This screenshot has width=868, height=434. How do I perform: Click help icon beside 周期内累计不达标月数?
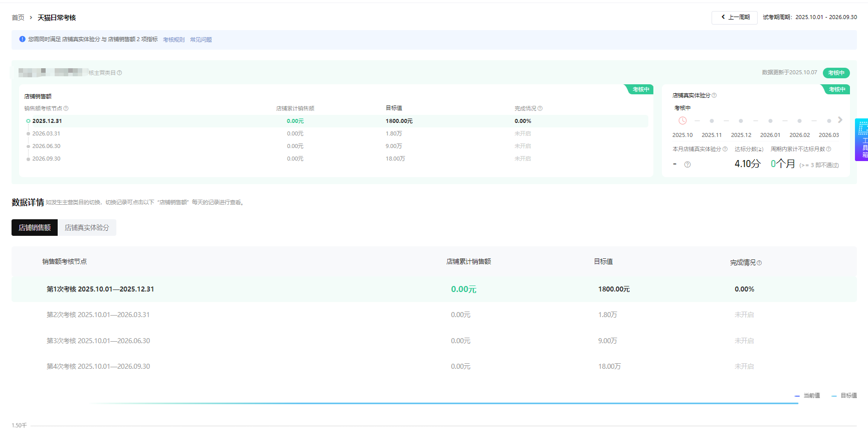(828, 149)
